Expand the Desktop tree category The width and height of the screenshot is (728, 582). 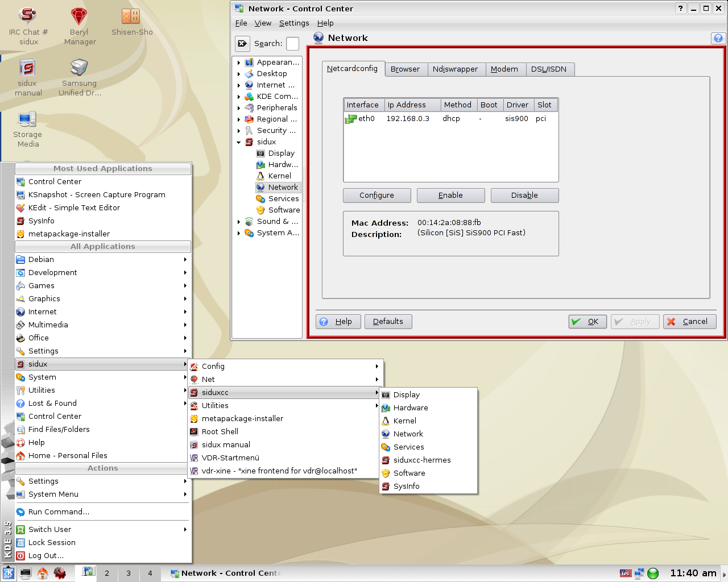239,74
